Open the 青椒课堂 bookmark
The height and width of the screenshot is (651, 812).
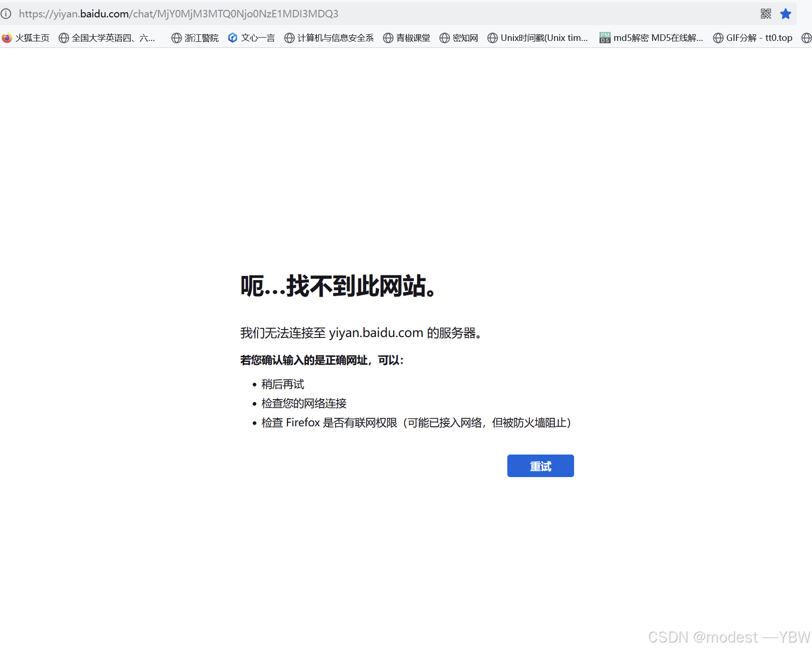(x=407, y=38)
